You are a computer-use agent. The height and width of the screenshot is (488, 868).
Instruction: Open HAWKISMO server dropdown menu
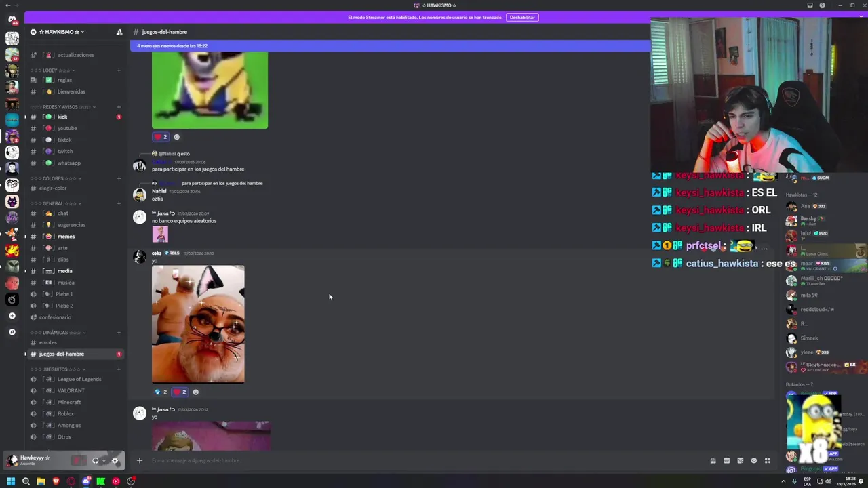62,32
